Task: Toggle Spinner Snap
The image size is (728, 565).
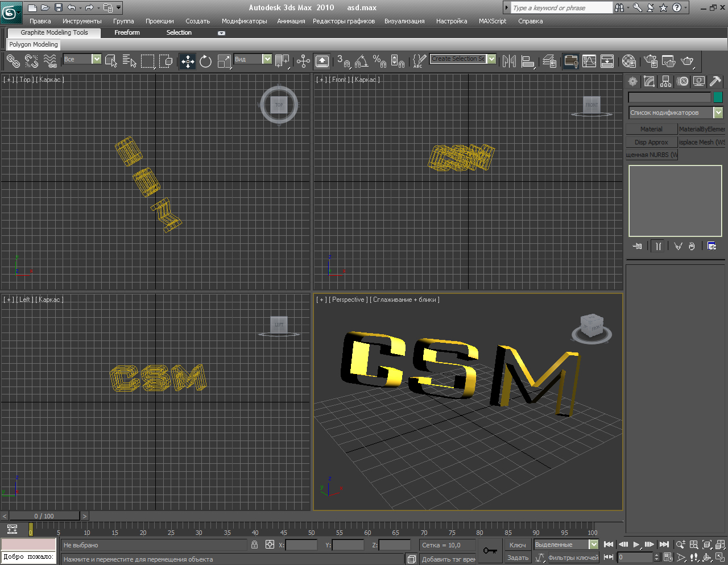Action: tap(398, 61)
